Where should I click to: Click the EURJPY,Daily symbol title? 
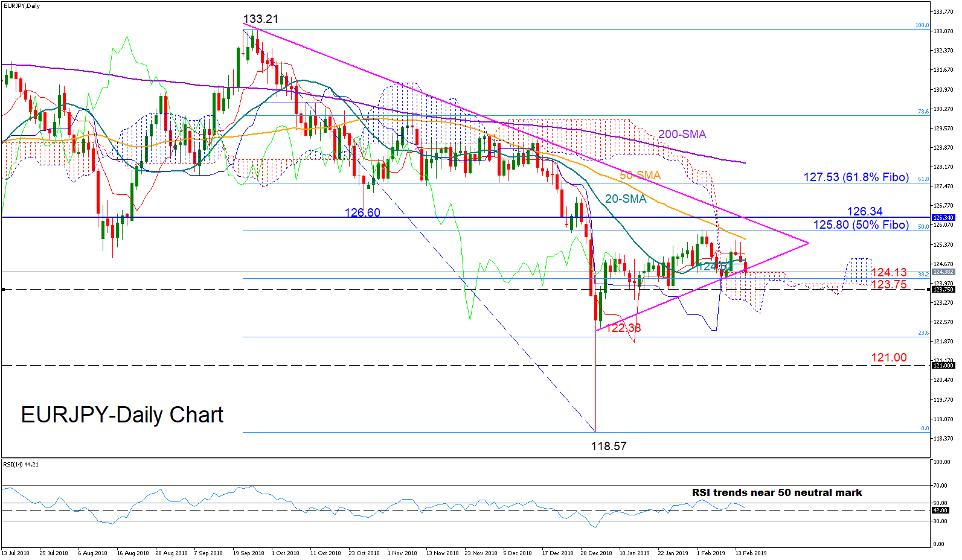[22, 6]
